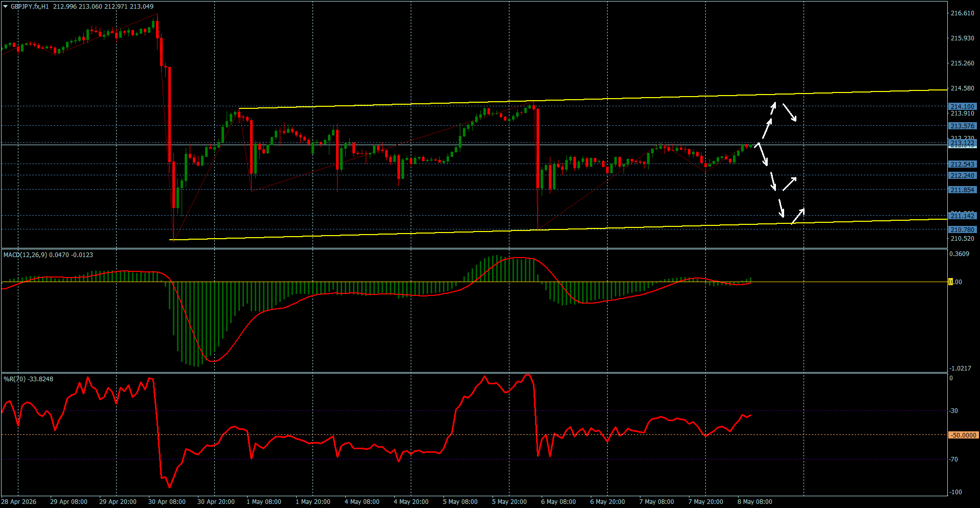Select the 212.240 level price tag
Image resolution: width=980 pixels, height=508 pixels.
click(x=963, y=175)
